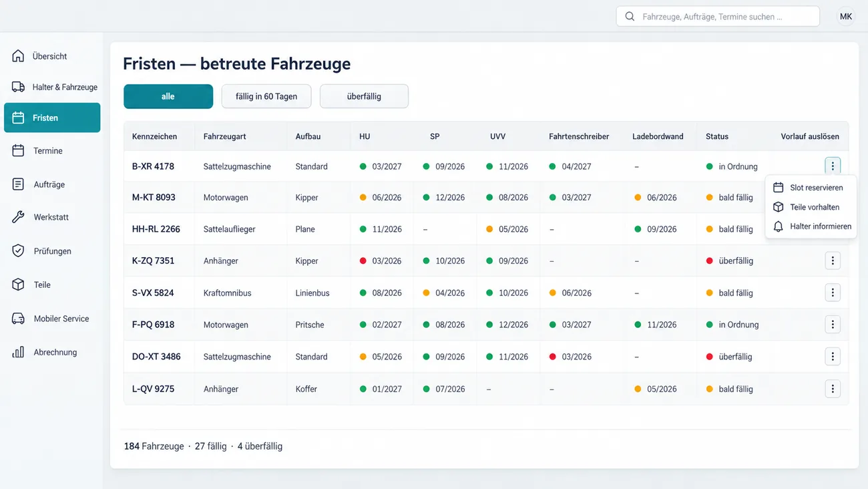Screen dimensions: 868x489
Task: Open the Prüfungen section
Action: [x=52, y=251]
